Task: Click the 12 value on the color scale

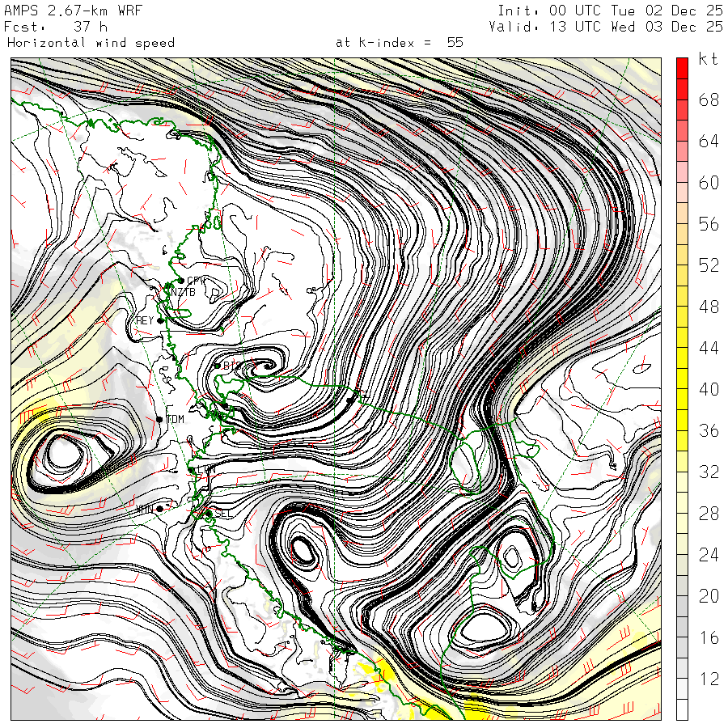Action: [709, 679]
